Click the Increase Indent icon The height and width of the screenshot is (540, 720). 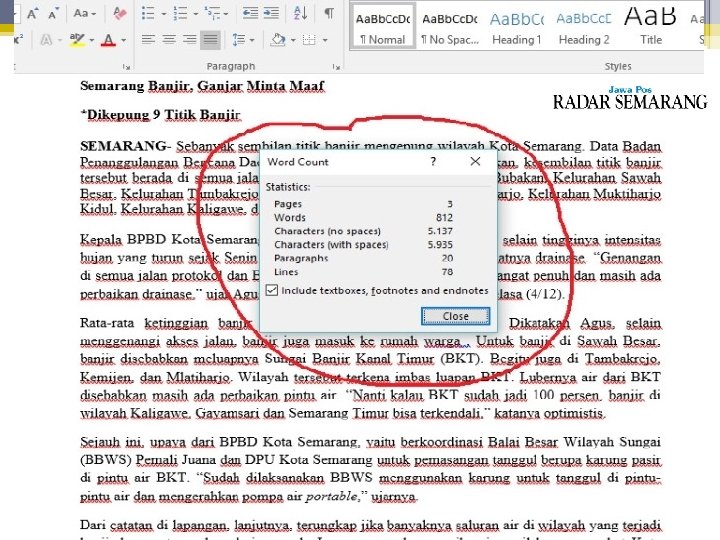[x=271, y=14]
